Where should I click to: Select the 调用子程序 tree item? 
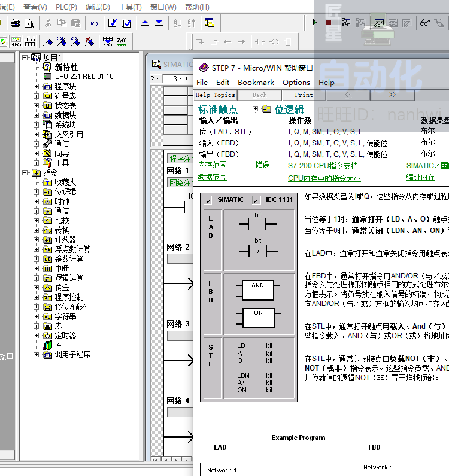pos(72,354)
